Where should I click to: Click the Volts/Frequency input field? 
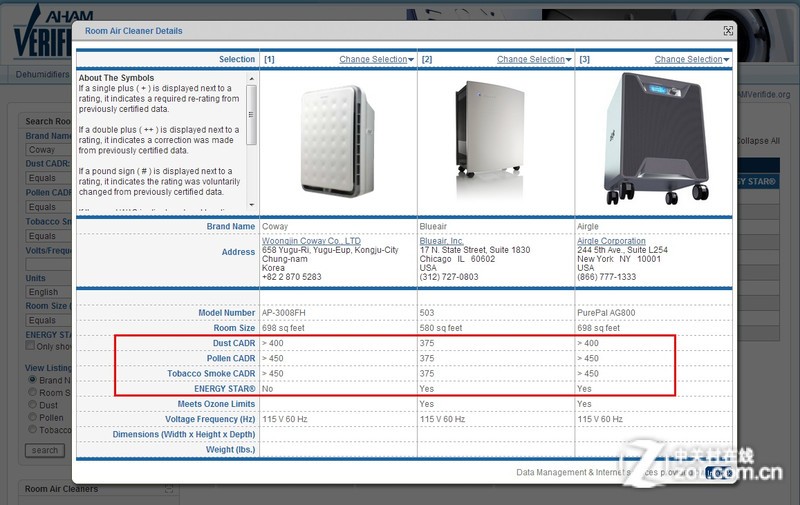pos(48,264)
